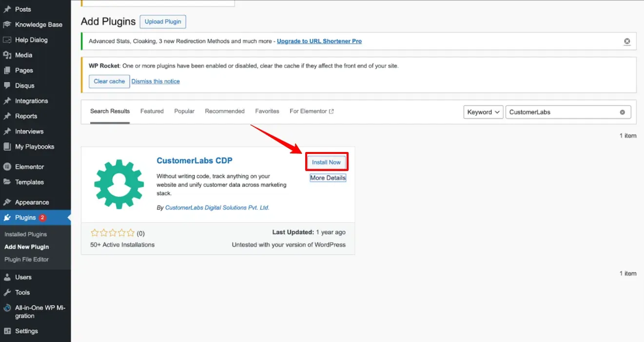Screen dimensions: 644x342
Task: Click the Disqus comment bubble icon
Action: [7, 85]
